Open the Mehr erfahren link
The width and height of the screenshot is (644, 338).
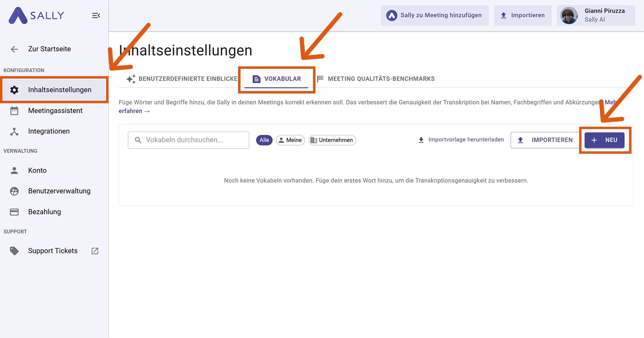click(134, 111)
